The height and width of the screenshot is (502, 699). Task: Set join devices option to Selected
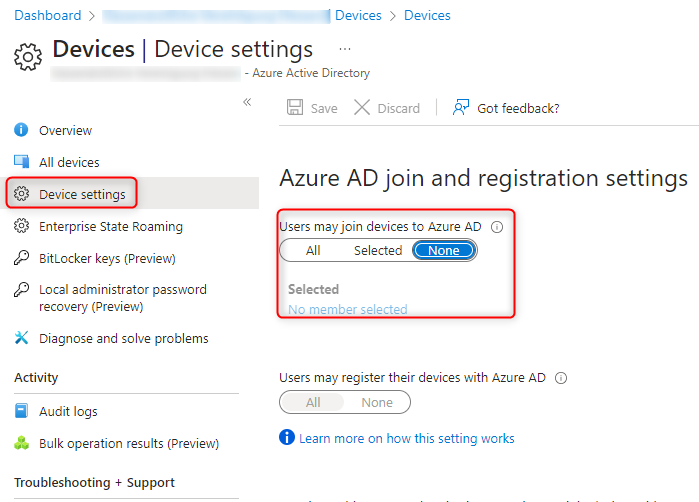[378, 251]
